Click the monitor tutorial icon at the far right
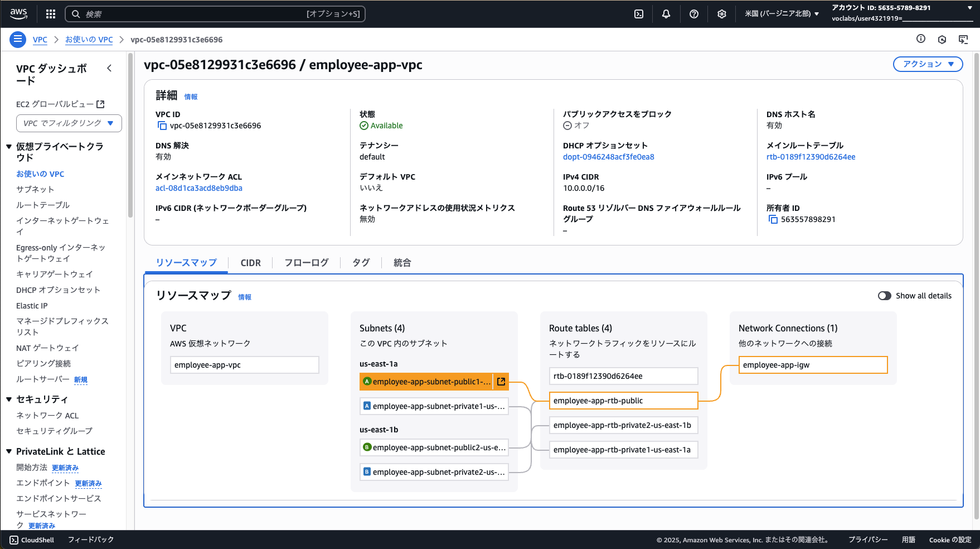The image size is (980, 549). click(963, 39)
